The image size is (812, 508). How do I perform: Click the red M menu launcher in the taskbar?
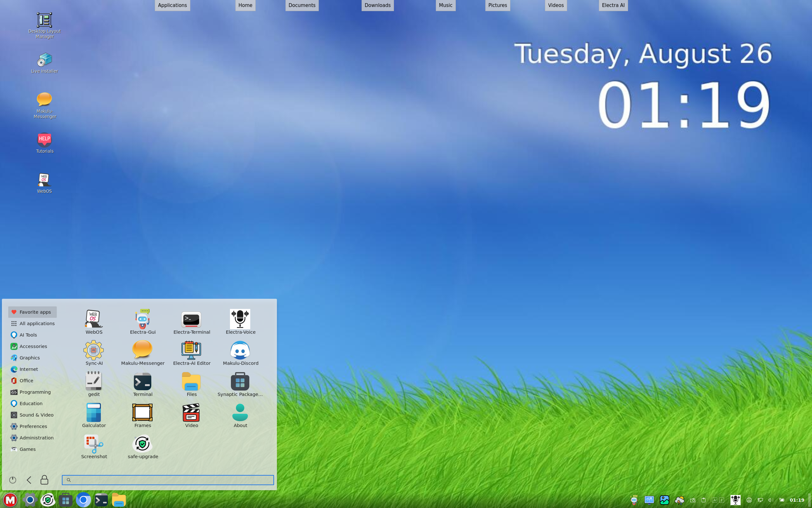10,500
